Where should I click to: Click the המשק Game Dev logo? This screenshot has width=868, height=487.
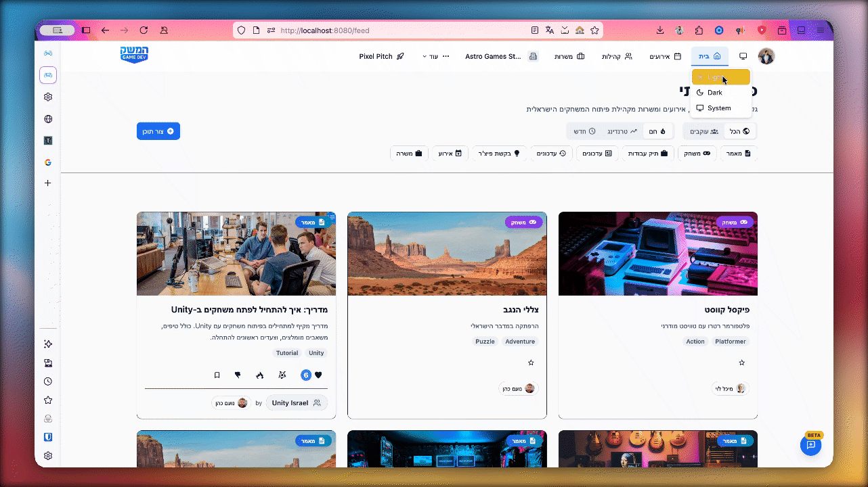[x=134, y=55]
